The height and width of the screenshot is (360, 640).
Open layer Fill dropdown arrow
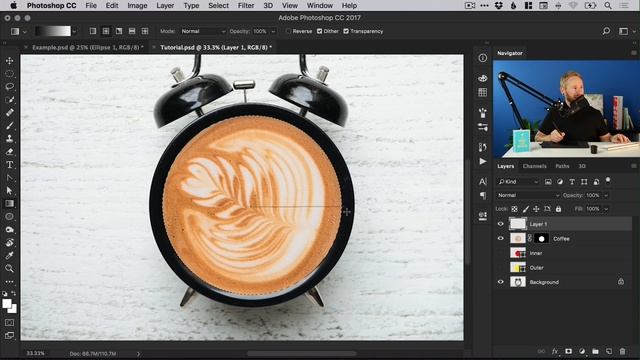606,209
